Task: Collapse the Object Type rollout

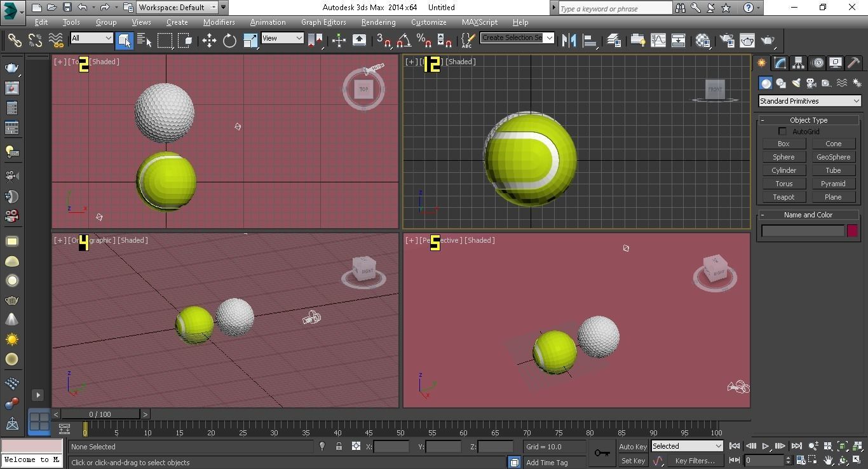Action: point(808,120)
